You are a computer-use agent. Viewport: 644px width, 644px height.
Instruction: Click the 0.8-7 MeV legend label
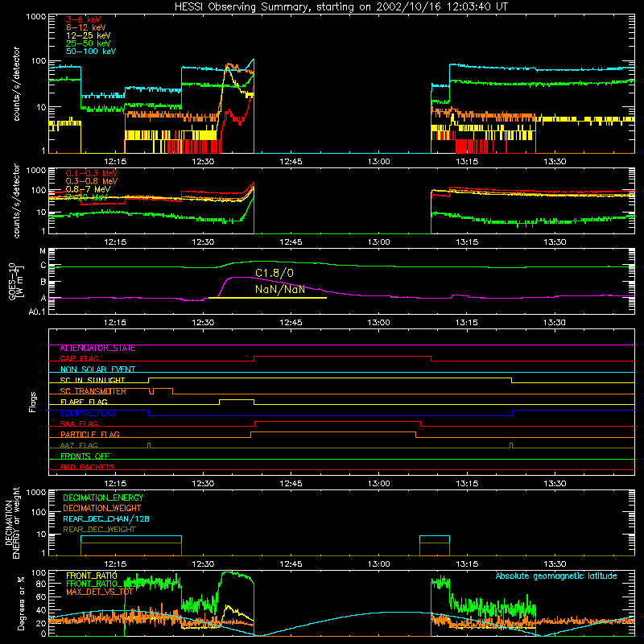coord(89,189)
